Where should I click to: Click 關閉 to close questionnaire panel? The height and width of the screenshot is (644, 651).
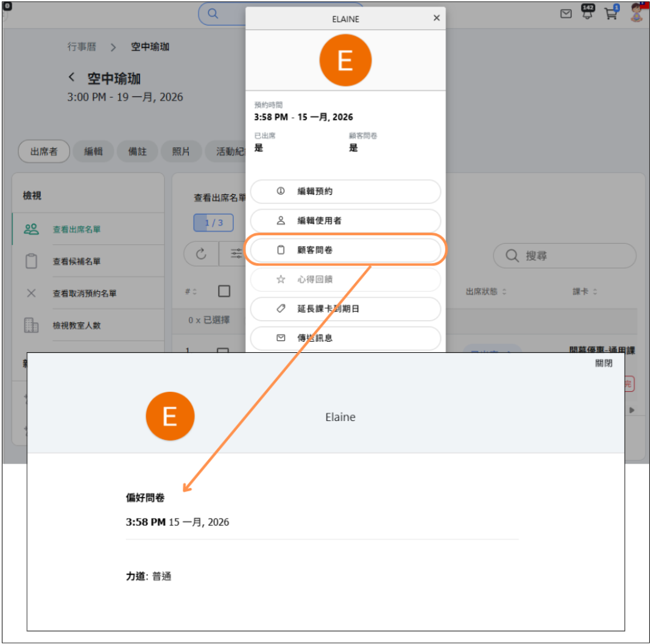603,364
